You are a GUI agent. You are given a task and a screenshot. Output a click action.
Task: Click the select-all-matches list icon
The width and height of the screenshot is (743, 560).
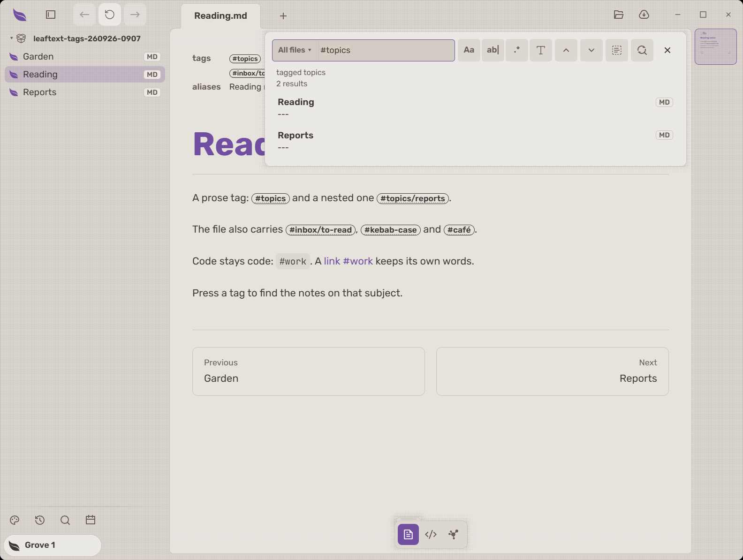(617, 50)
